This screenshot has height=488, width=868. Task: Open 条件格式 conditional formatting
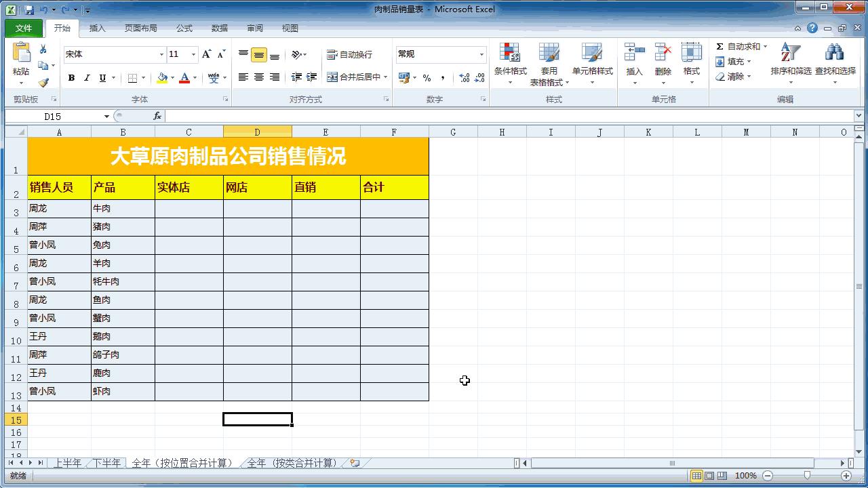pos(510,64)
